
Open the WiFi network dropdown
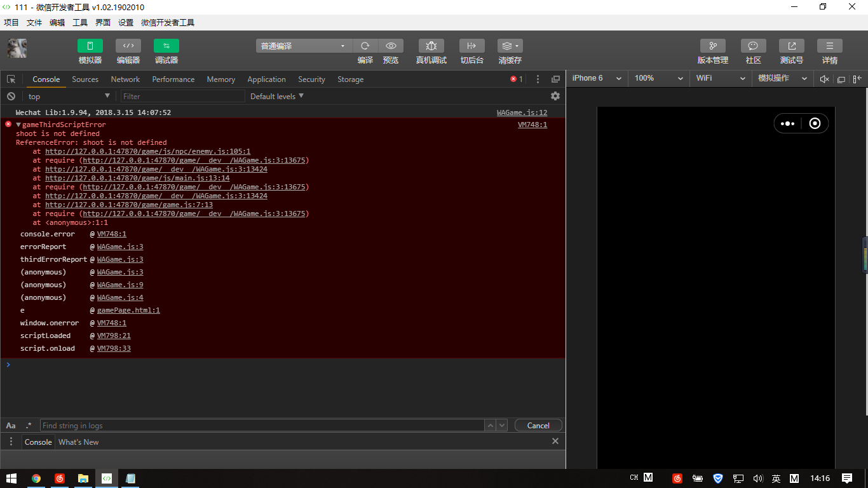click(x=721, y=78)
